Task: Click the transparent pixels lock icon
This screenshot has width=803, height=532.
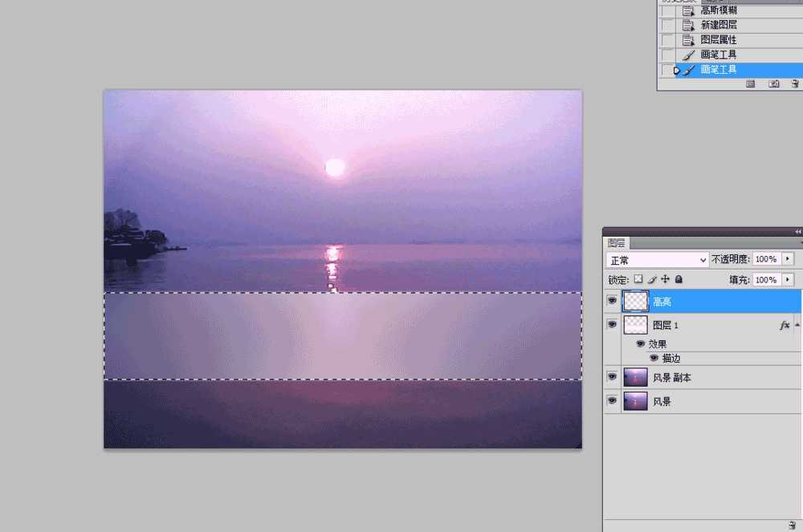Action: pyautogui.click(x=638, y=279)
